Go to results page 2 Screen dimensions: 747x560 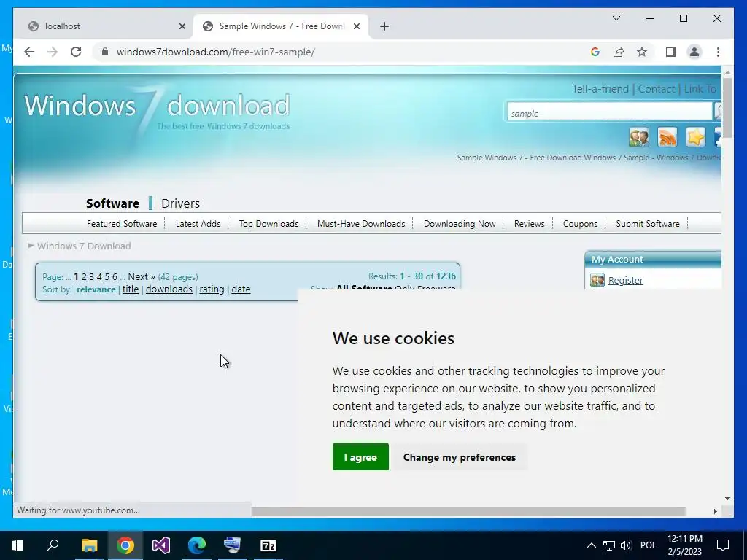(x=84, y=276)
